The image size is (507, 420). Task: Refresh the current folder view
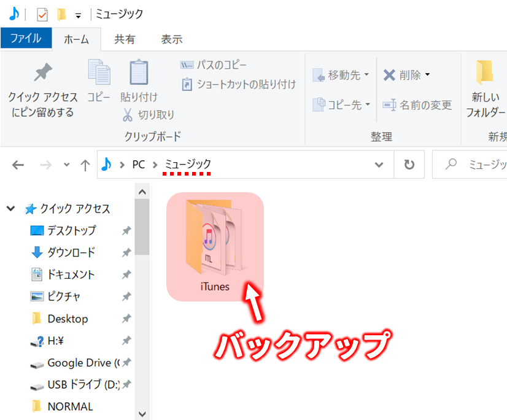coord(409,165)
